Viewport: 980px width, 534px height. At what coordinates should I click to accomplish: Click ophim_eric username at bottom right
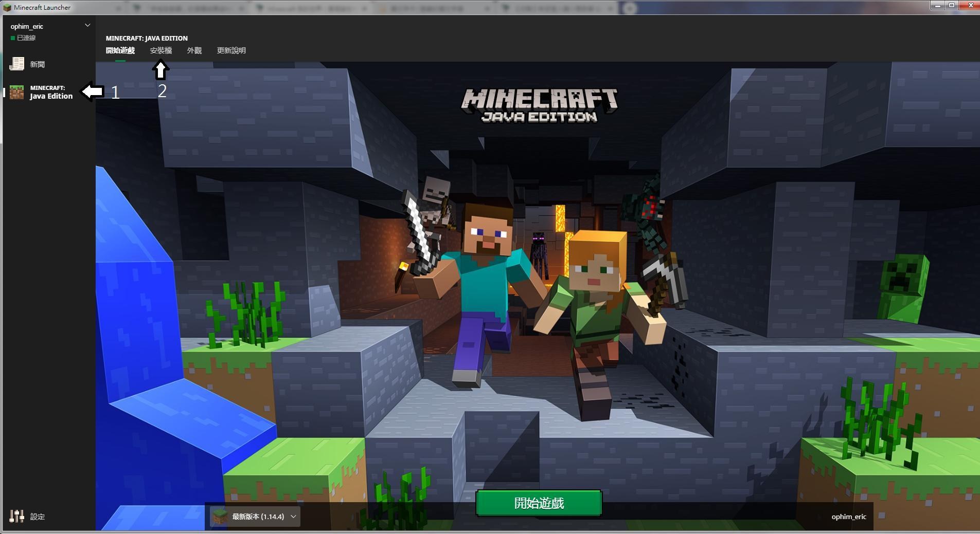pos(849,517)
